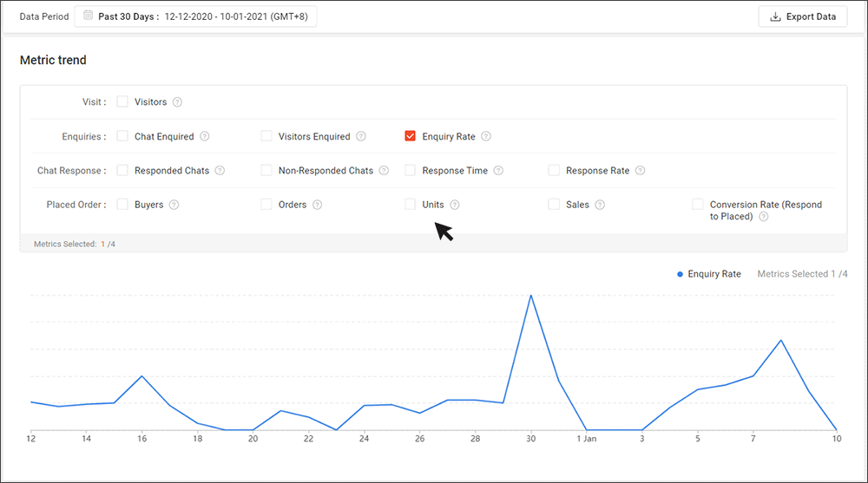Click the Export Data button
Image resolution: width=868 pixels, height=483 pixels.
tap(803, 16)
